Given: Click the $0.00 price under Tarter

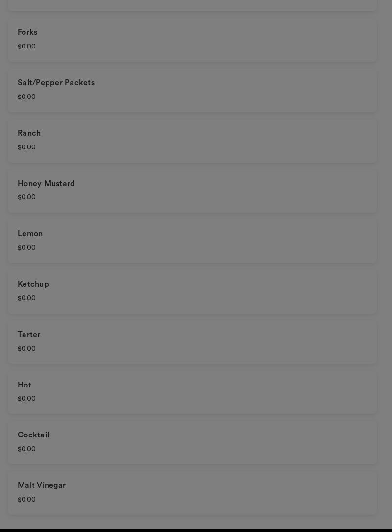Looking at the screenshot, I should pos(27,349).
